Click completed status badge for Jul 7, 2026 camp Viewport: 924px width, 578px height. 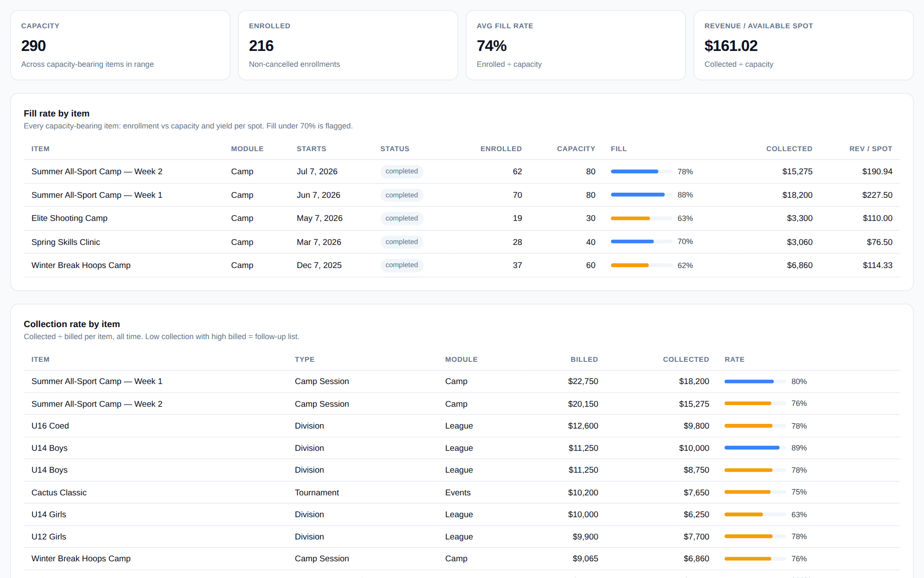click(402, 171)
